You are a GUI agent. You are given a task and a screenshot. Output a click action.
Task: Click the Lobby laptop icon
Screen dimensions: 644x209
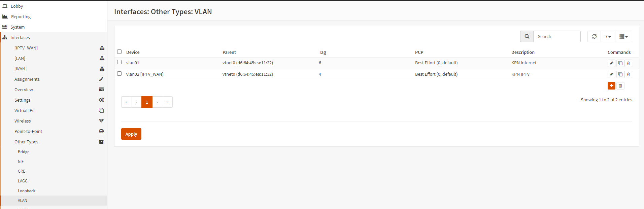click(5, 6)
